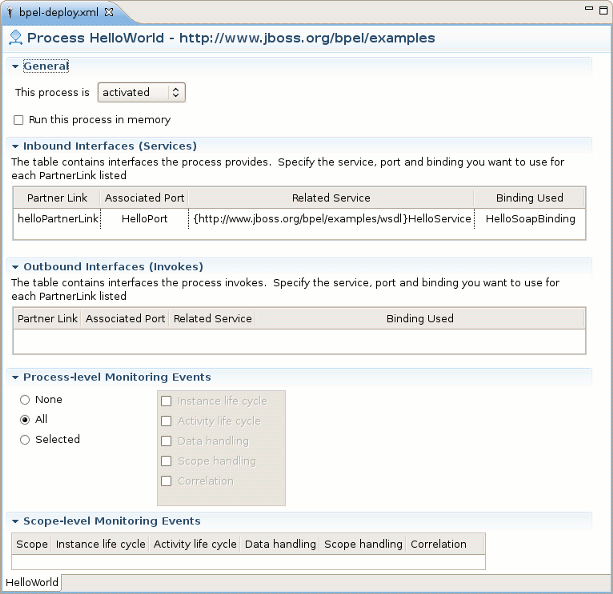Screen dimensions: 613x594
Task: Minimize the editor view
Action: click(589, 8)
